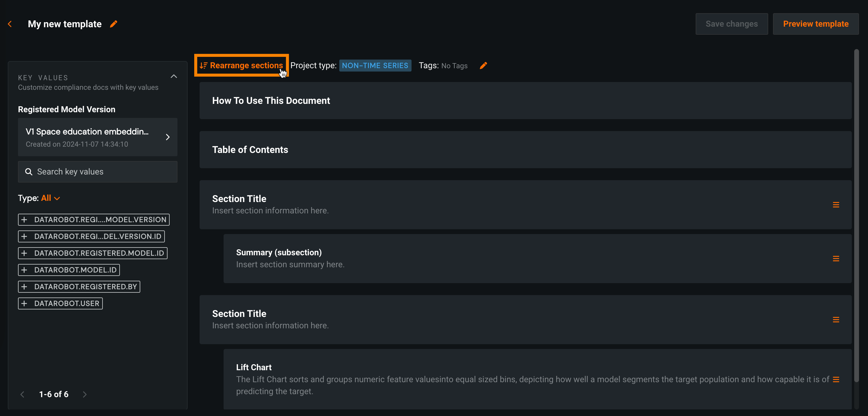This screenshot has width=868, height=416.
Task: Click Rearrange sections
Action: 241,65
